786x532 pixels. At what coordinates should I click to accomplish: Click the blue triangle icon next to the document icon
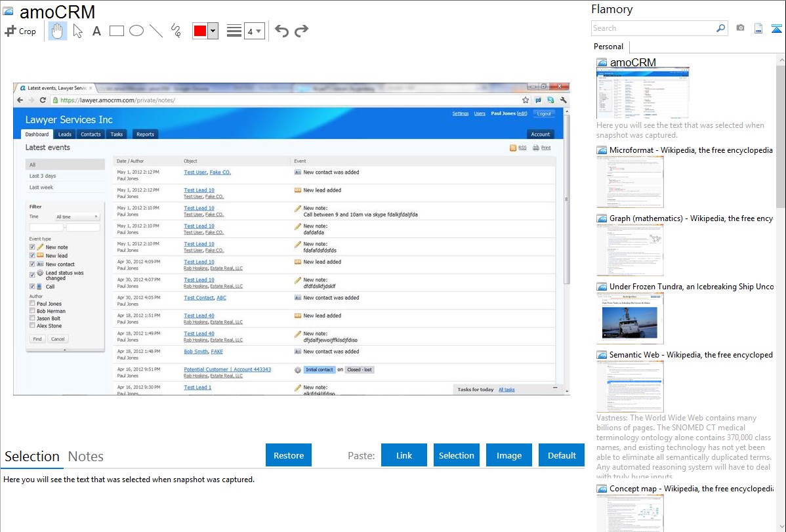(776, 28)
